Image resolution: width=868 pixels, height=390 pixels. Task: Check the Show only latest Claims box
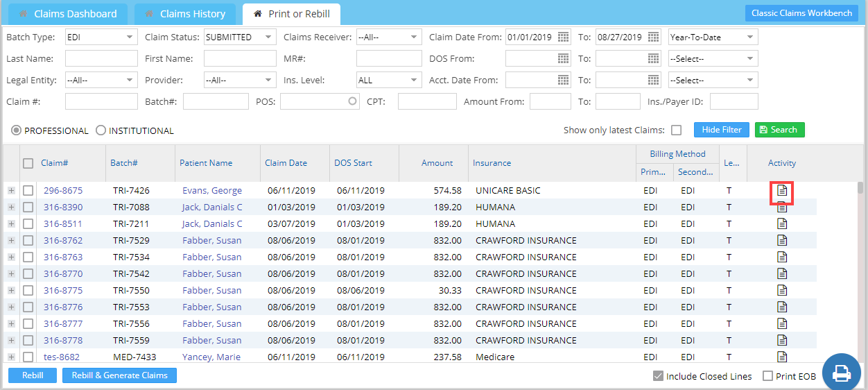point(676,130)
